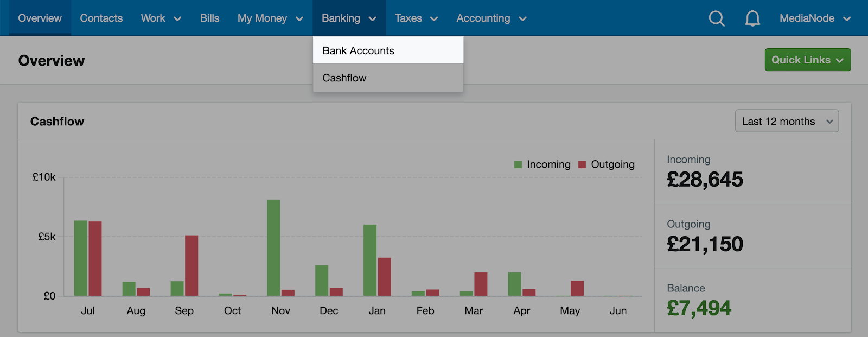Open notifications bell icon
This screenshot has width=868, height=337.
752,18
